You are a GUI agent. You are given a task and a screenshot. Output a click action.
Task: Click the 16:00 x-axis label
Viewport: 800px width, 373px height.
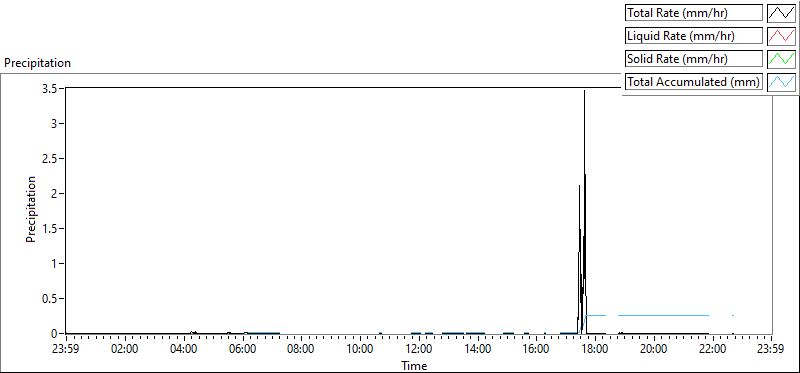point(537,350)
